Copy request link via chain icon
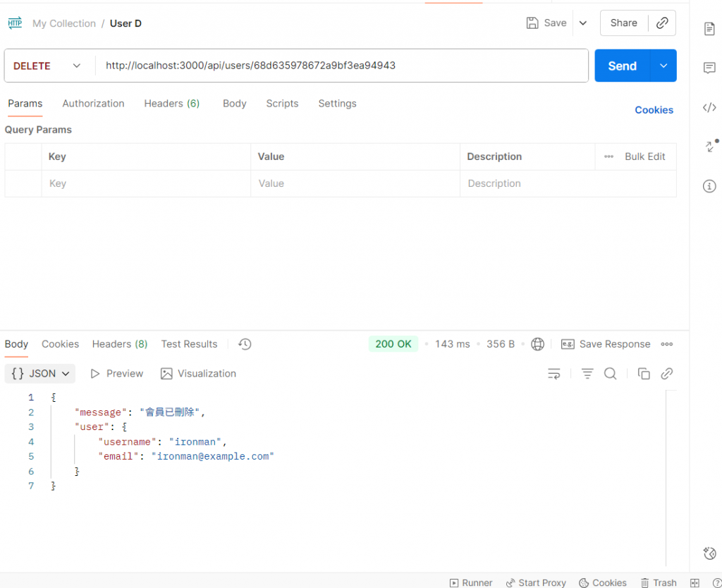This screenshot has height=588, width=722. (662, 23)
